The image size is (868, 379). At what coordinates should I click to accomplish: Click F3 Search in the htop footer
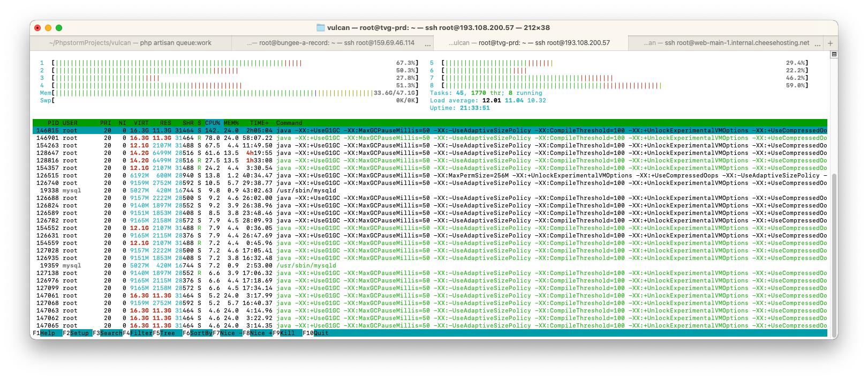[x=108, y=333]
